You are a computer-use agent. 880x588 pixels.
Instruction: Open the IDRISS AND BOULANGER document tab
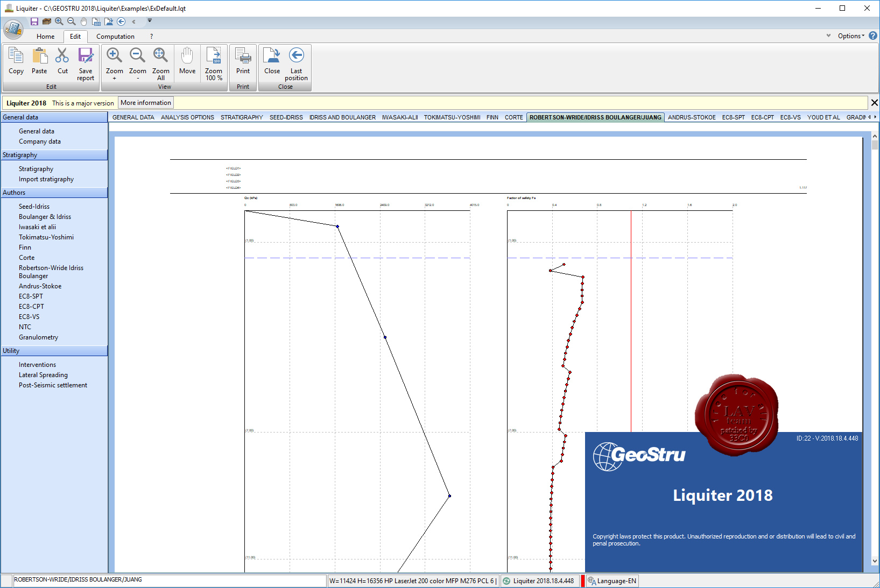(x=342, y=117)
